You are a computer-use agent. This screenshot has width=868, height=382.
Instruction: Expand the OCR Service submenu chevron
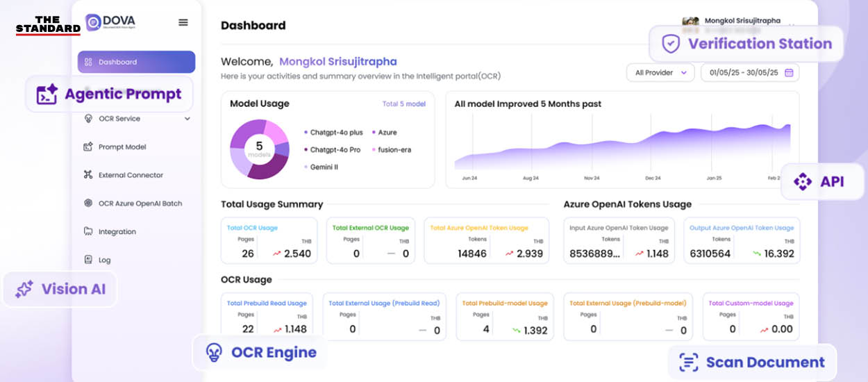(187, 119)
